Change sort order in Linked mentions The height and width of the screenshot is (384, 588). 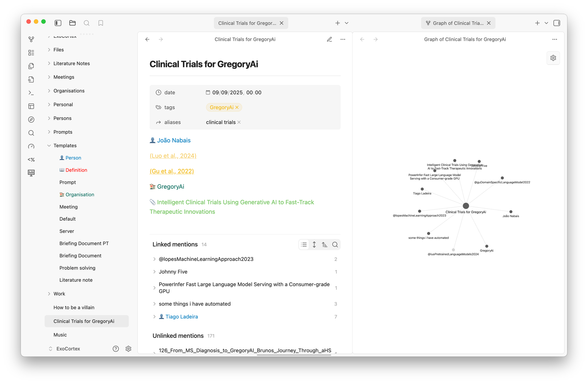coord(325,244)
